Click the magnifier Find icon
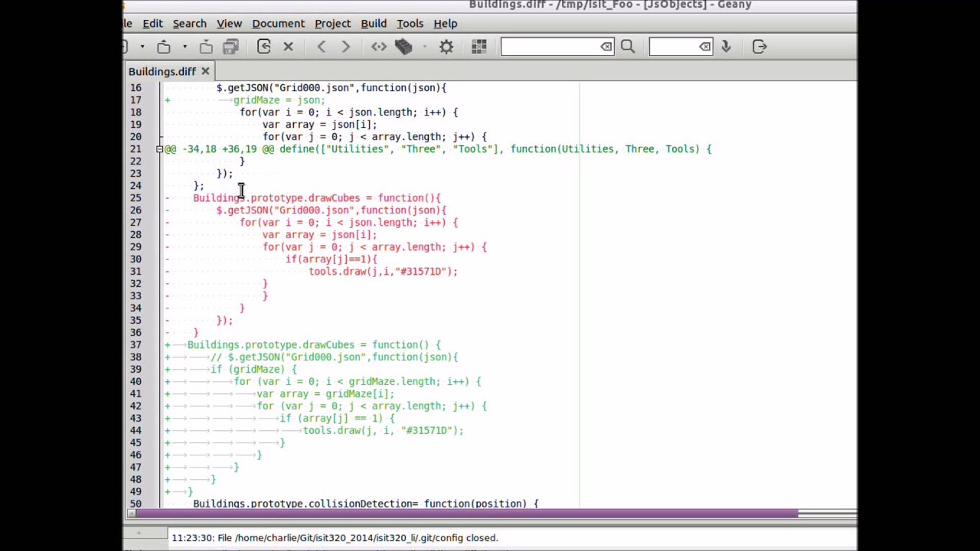Viewport: 980px width, 551px height. click(x=628, y=47)
